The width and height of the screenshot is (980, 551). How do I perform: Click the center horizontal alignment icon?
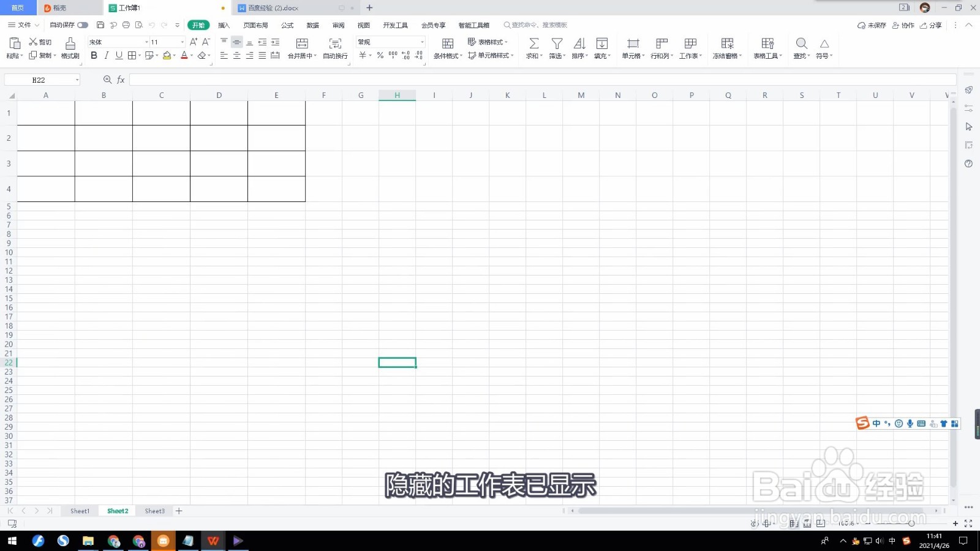236,56
